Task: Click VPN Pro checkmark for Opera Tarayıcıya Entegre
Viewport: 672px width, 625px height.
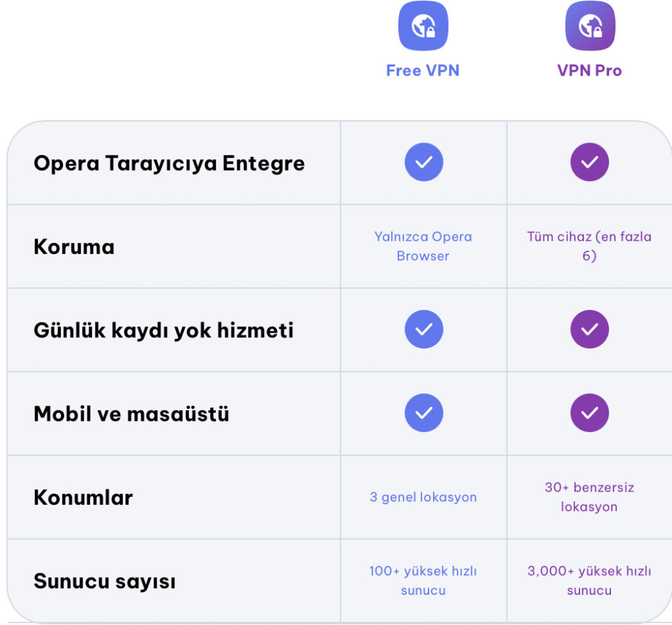Action: pos(589,162)
